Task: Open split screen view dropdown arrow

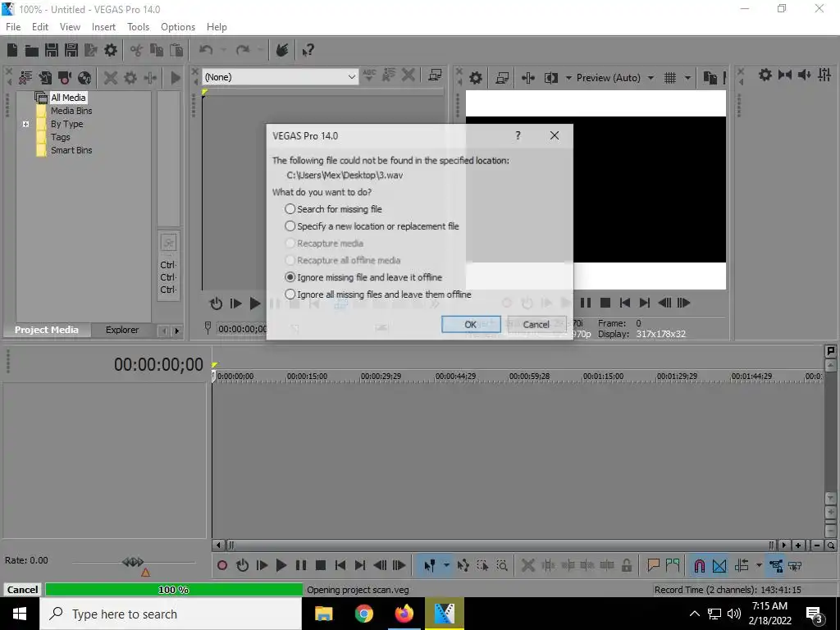Action: pos(568,78)
